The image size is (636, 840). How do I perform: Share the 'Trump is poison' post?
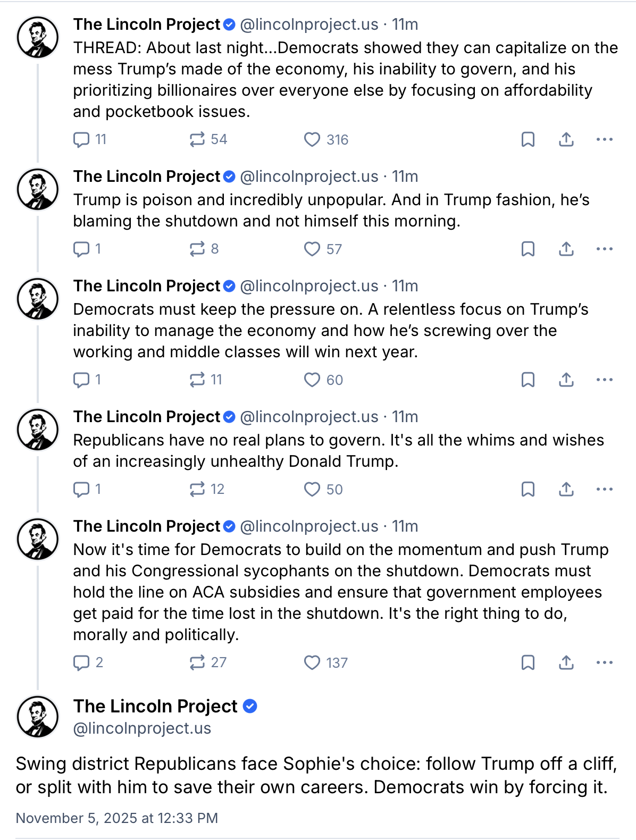pos(566,249)
